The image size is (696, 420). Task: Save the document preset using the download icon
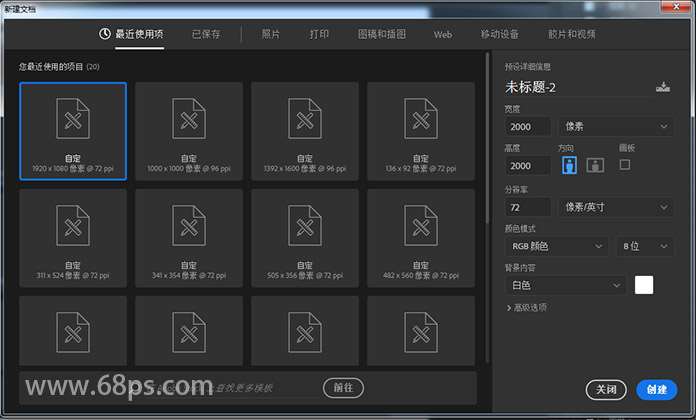pyautogui.click(x=663, y=87)
